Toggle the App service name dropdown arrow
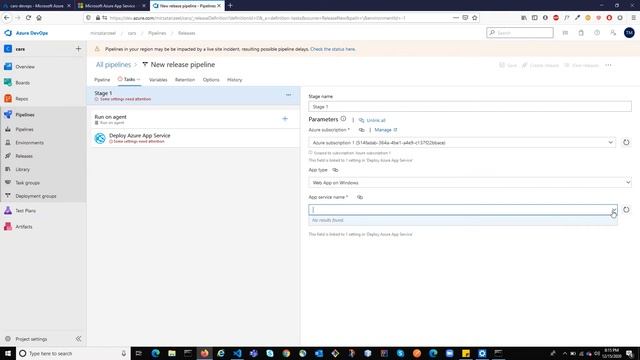Image resolution: width=640 pixels, height=360 pixels. 613,210
